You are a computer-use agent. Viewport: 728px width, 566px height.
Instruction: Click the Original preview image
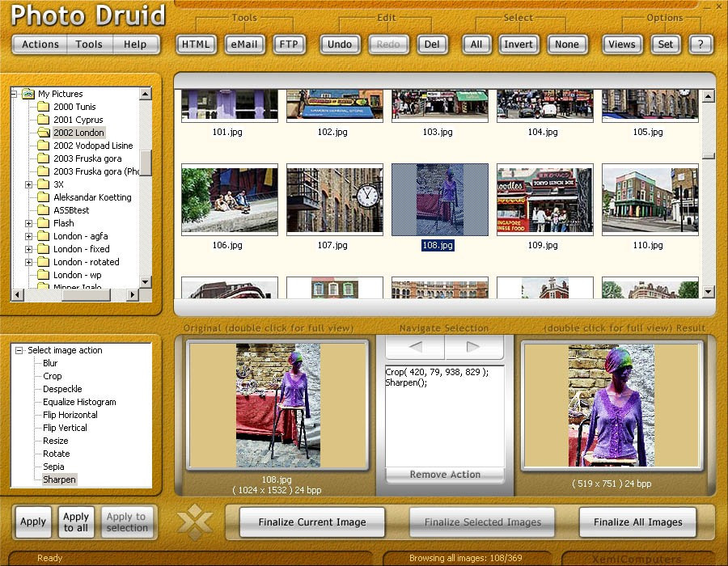coord(278,405)
